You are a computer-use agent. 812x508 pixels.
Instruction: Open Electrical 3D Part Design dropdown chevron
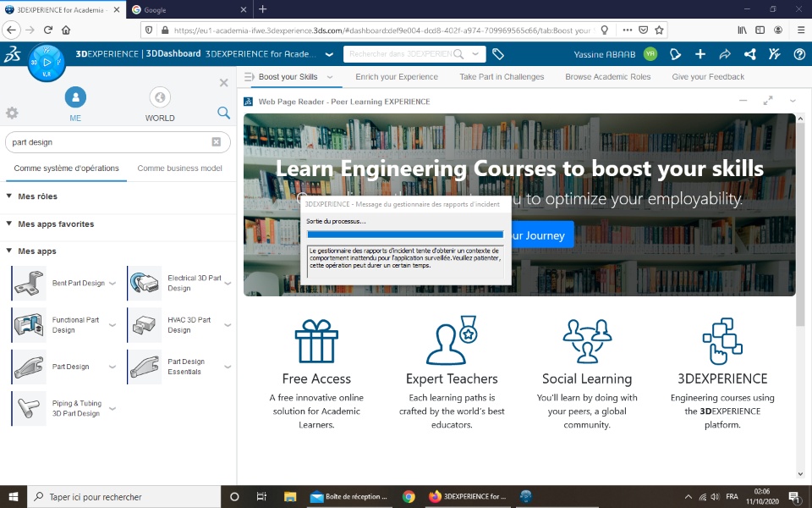[x=228, y=283]
